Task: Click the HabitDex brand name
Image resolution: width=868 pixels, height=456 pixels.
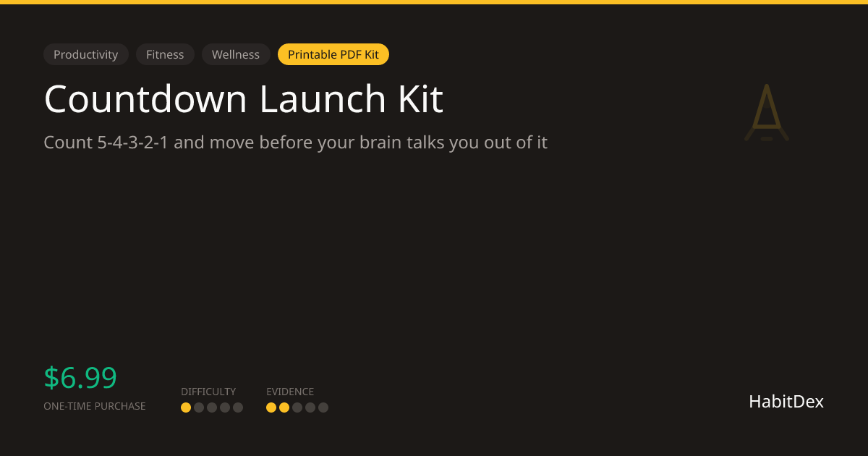Action: coord(786,402)
